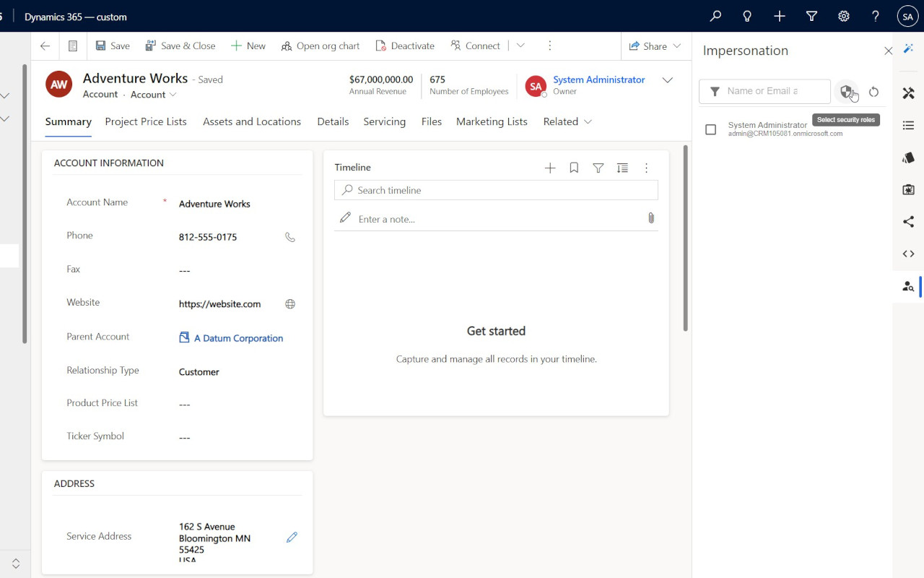Go back with the arrow button
Screen dimensions: 924x578
[x=45, y=46]
